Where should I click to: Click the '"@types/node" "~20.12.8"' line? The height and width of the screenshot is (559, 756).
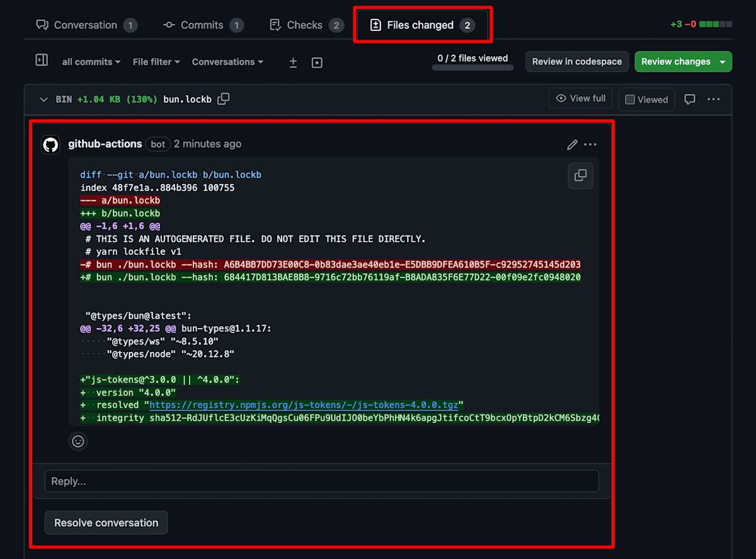171,354
